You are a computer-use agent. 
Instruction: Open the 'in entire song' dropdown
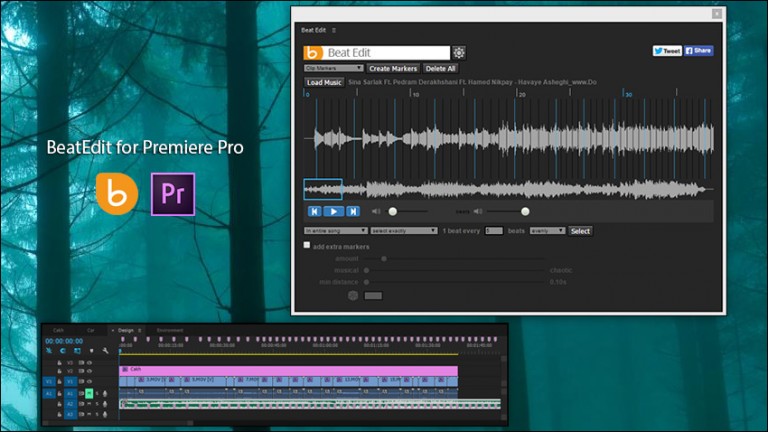click(336, 231)
